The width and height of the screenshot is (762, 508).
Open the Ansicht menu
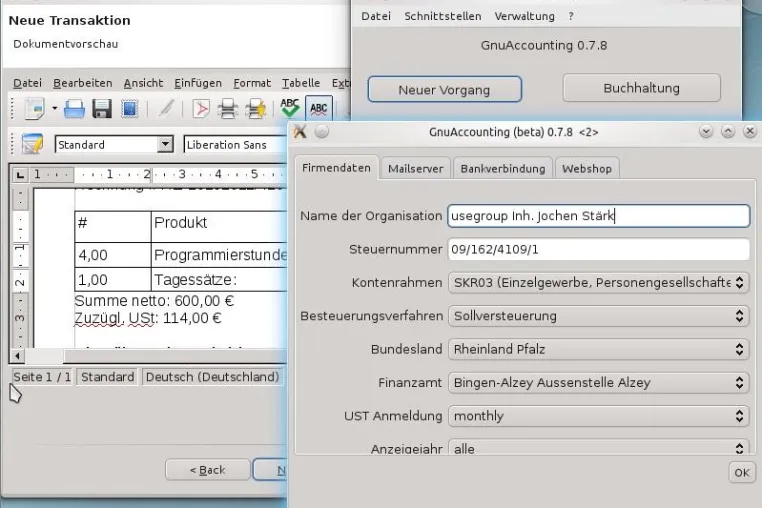click(x=143, y=83)
